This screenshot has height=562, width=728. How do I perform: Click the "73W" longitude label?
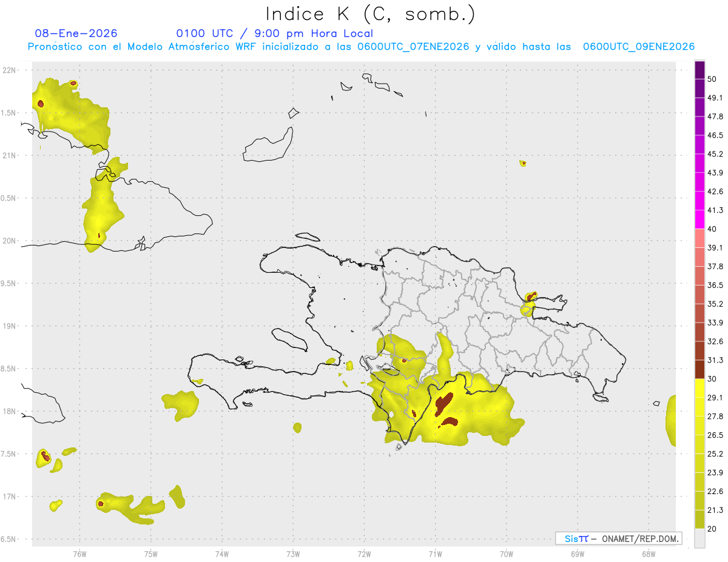tap(293, 554)
